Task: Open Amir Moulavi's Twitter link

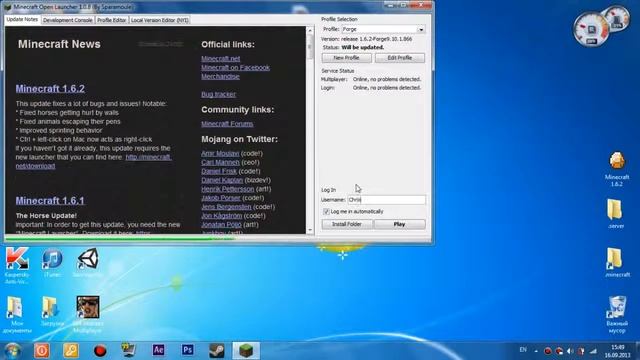Action: (220, 153)
